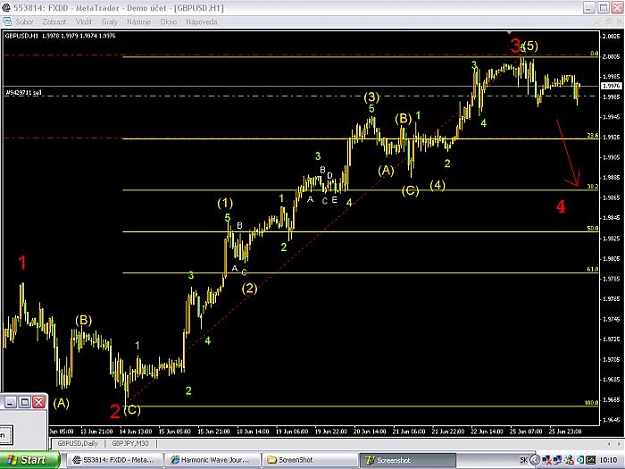This screenshot has width=625, height=469.
Task: Switch to 553814: FXDD - Meta... taskbar button
Action: (114, 460)
